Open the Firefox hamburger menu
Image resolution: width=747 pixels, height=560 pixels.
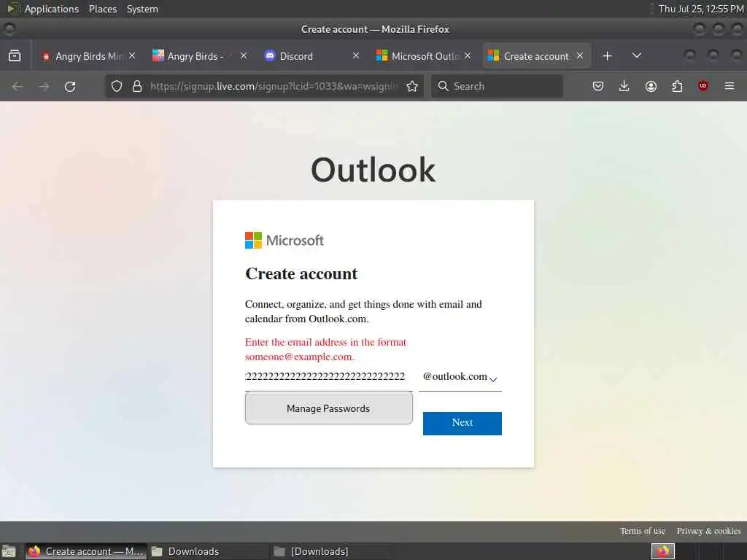coord(729,86)
